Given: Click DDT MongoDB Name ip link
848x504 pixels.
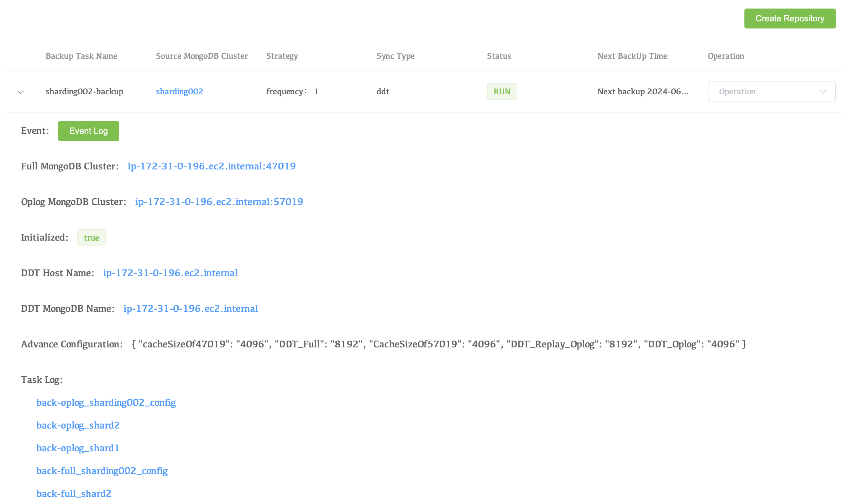Looking at the screenshot, I should pyautogui.click(x=190, y=308).
